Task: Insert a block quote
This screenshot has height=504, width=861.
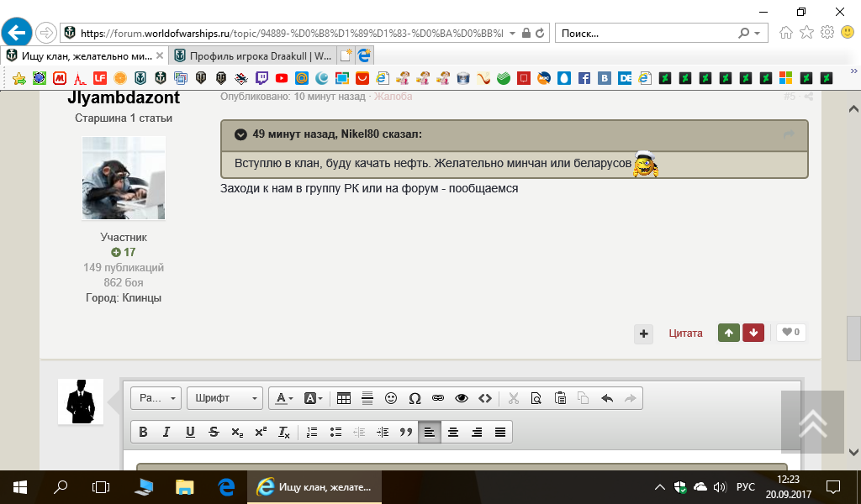Action: coord(406,432)
